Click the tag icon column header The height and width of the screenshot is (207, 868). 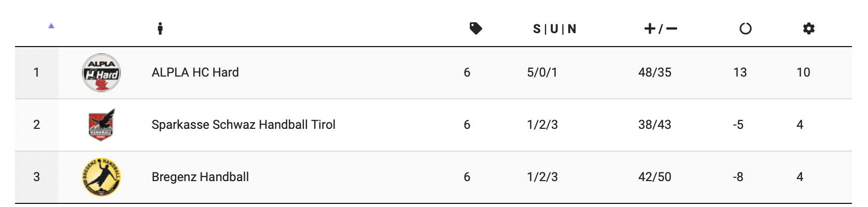[x=475, y=28]
